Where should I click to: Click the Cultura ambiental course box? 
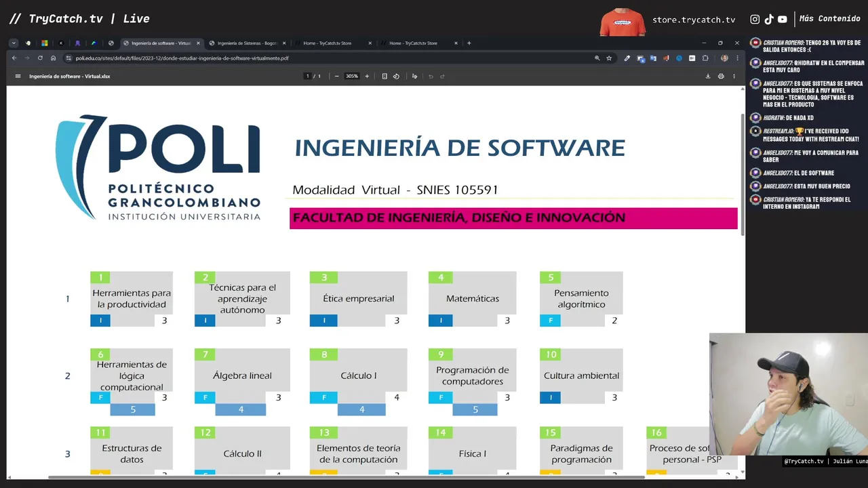581,376
